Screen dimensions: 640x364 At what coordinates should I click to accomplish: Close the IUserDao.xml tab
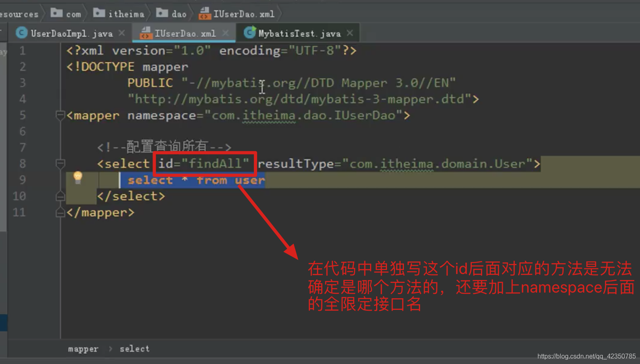tap(226, 33)
